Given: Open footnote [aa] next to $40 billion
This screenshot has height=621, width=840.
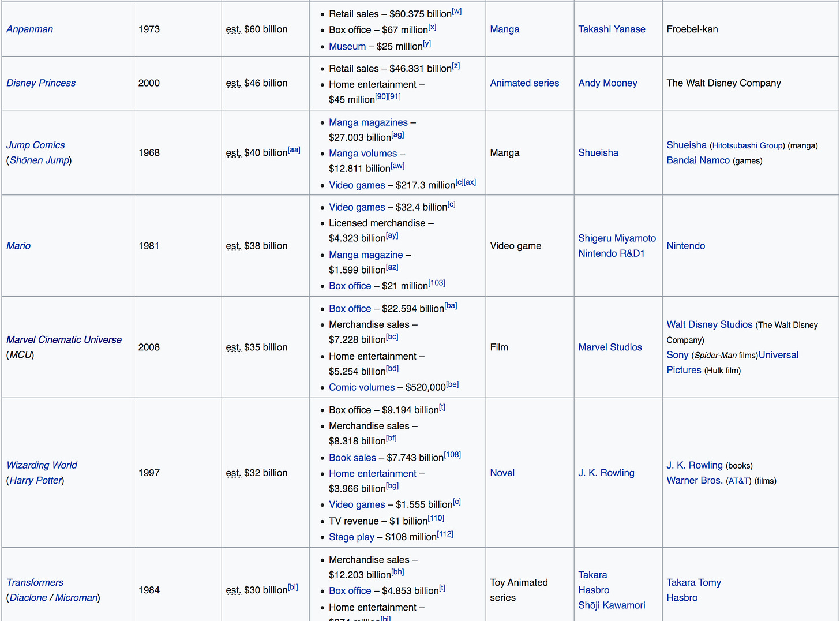Looking at the screenshot, I should coord(294,149).
